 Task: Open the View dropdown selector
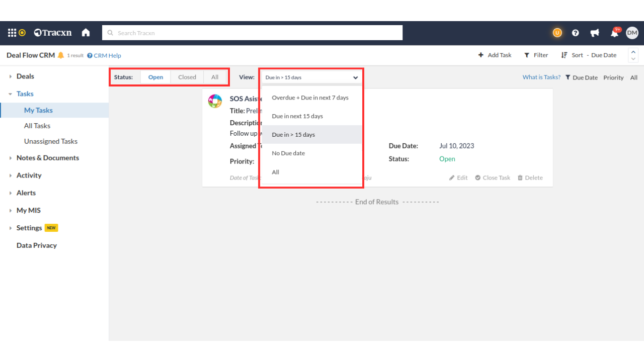311,77
